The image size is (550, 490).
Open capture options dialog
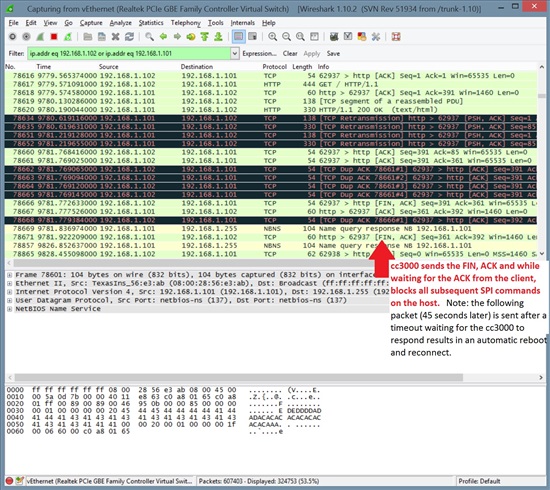point(26,36)
